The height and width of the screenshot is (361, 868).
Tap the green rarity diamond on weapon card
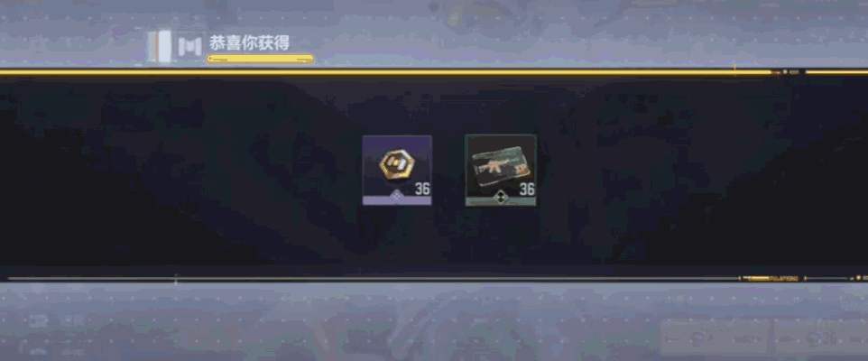pos(501,195)
